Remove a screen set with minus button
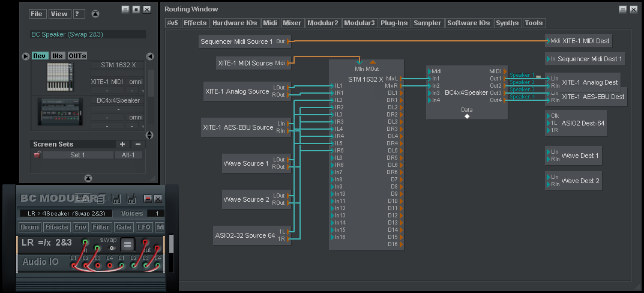 [137, 144]
